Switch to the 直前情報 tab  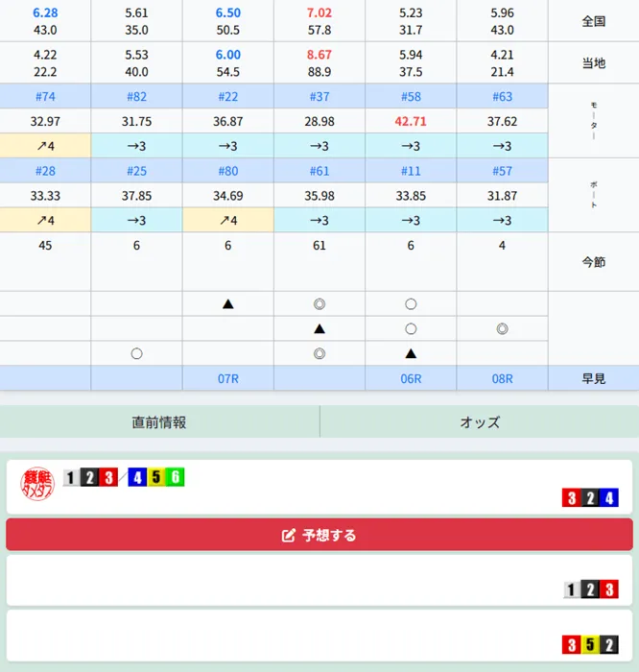(159, 421)
